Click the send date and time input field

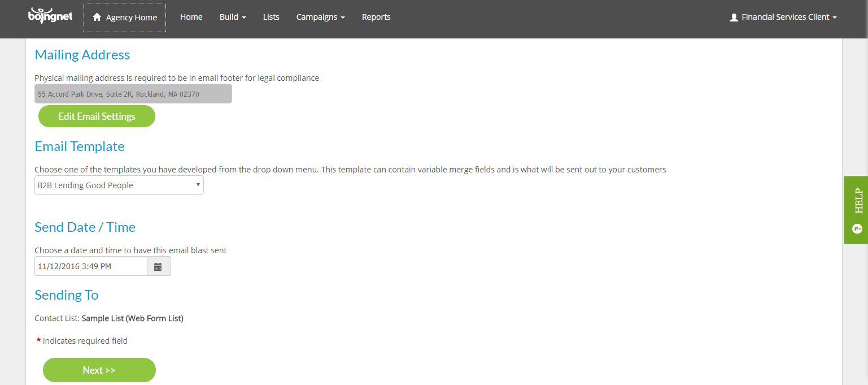point(91,266)
